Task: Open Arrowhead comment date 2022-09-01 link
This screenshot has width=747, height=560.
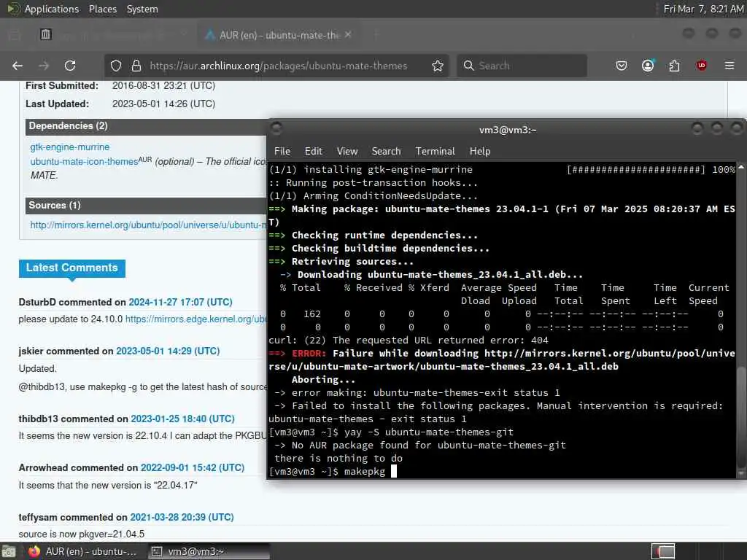Action: (193, 467)
